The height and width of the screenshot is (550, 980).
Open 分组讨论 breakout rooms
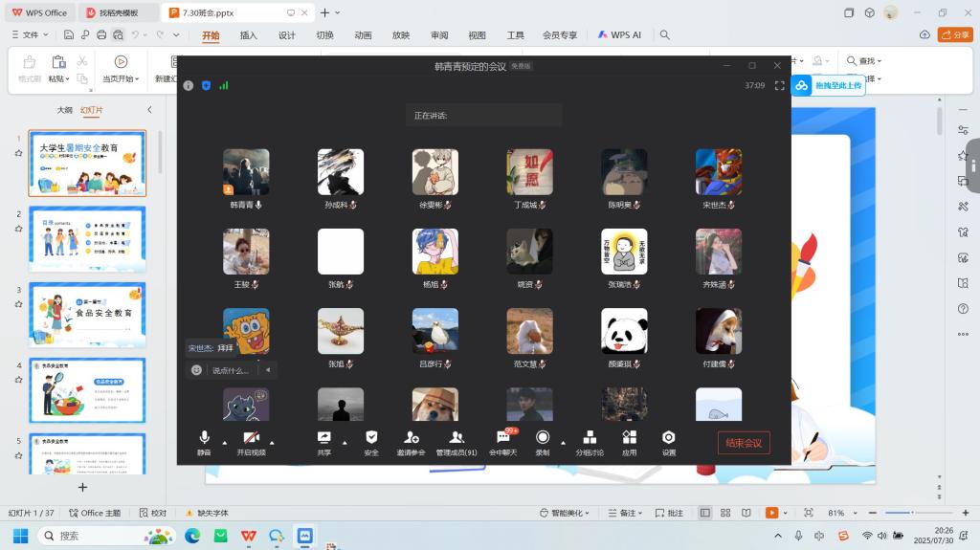coord(590,443)
